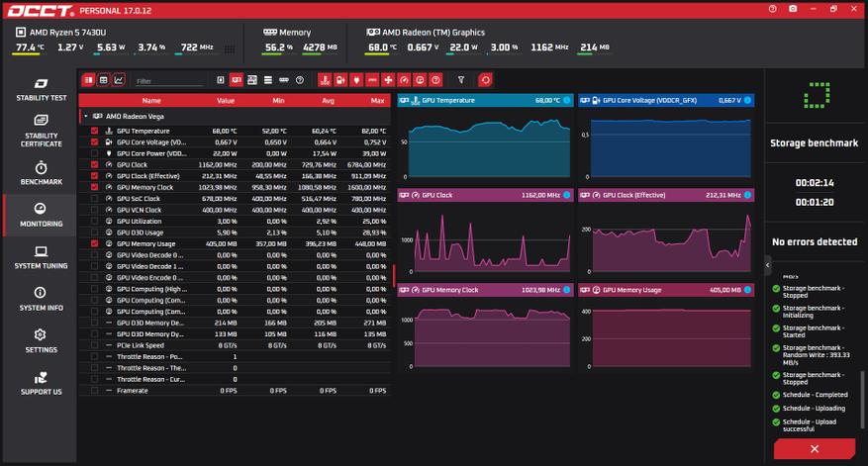Click the funnel filter icon
Viewport: 868px width, 466px height.
coord(461,80)
